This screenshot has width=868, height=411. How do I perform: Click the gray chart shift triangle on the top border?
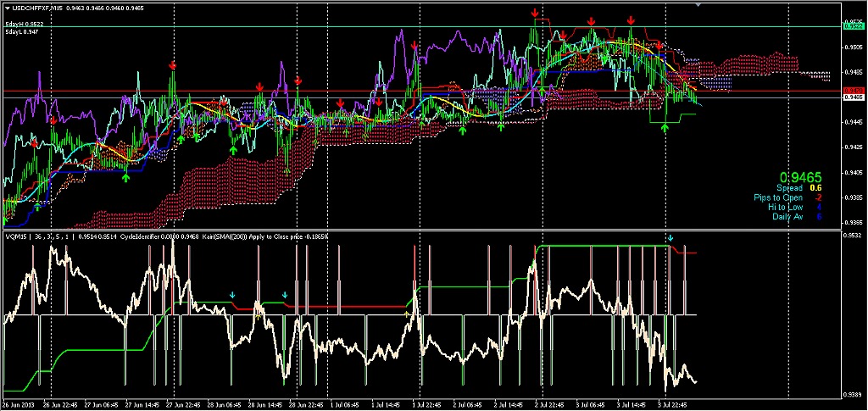coord(699,5)
